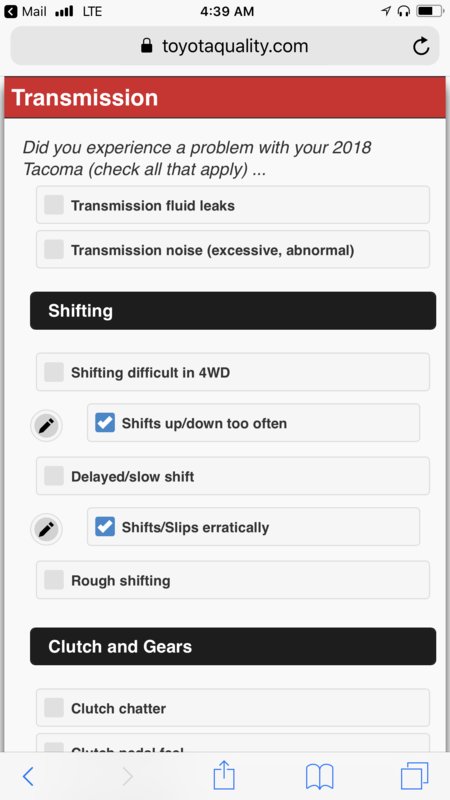
Task: Tap the Safari back arrow
Action: tap(29, 776)
